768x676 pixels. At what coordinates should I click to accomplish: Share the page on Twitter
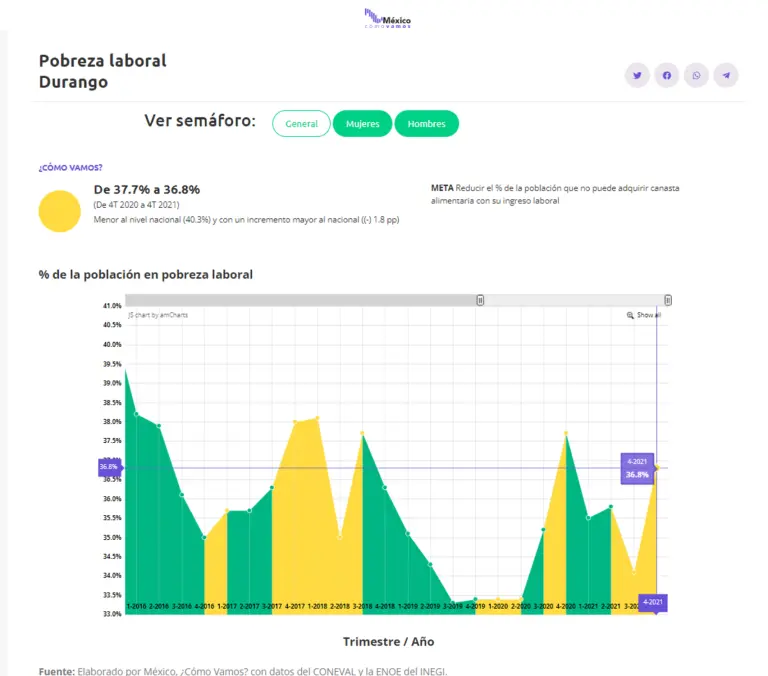pos(637,75)
